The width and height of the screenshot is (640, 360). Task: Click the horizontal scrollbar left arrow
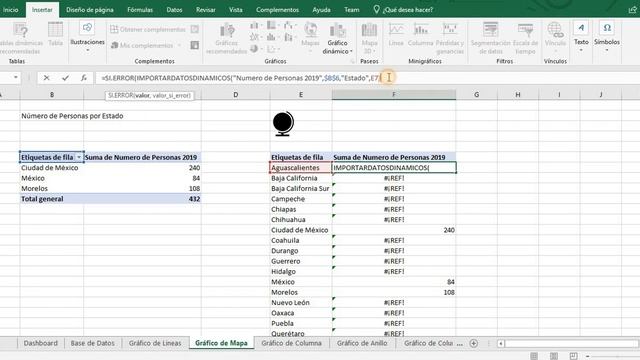501,343
